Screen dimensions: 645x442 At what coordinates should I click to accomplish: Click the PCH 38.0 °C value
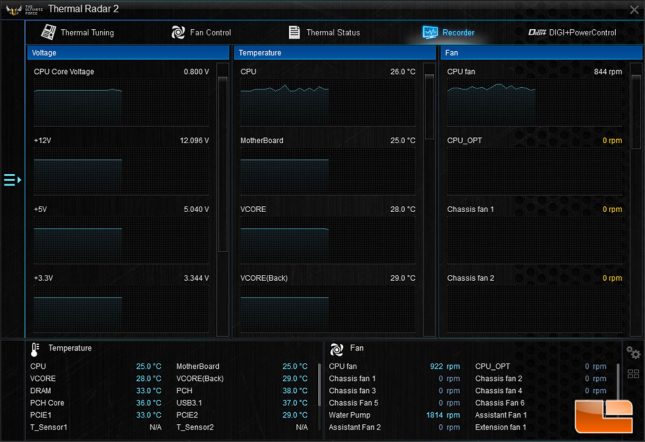pyautogui.click(x=295, y=391)
